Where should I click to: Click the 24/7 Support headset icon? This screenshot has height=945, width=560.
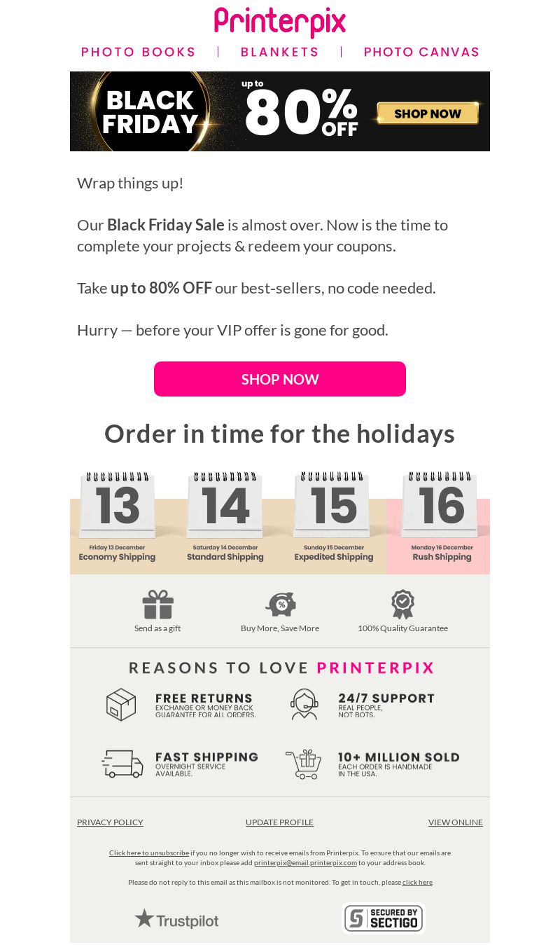click(x=304, y=704)
